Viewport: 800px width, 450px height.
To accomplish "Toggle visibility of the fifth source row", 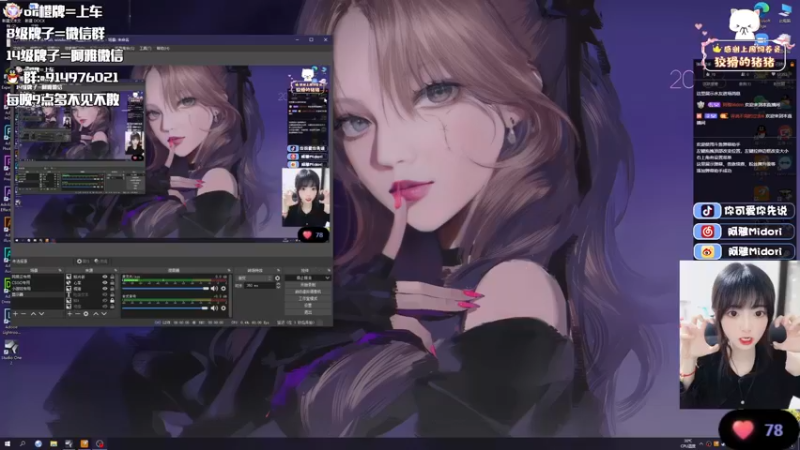I will (x=105, y=300).
